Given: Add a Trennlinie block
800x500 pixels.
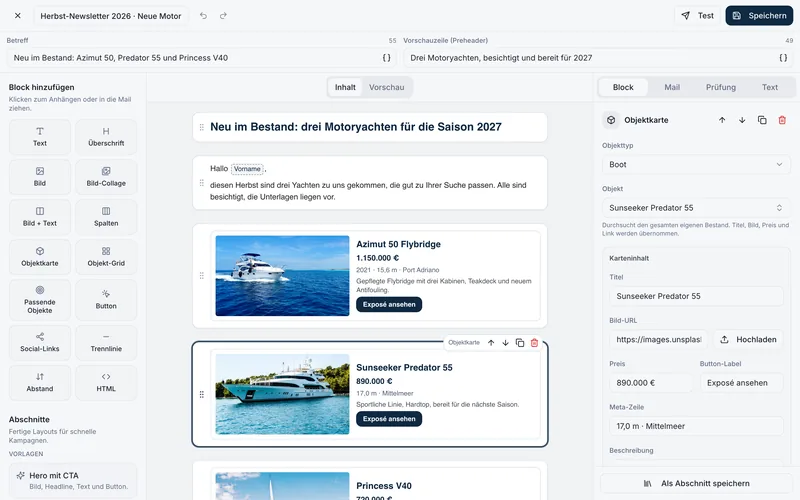Looking at the screenshot, I should click(106, 342).
